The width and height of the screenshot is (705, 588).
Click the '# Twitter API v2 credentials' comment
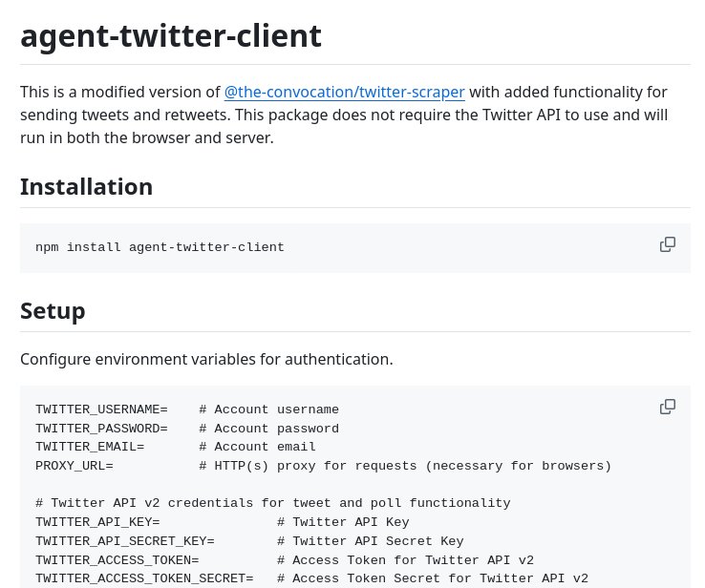point(273,503)
